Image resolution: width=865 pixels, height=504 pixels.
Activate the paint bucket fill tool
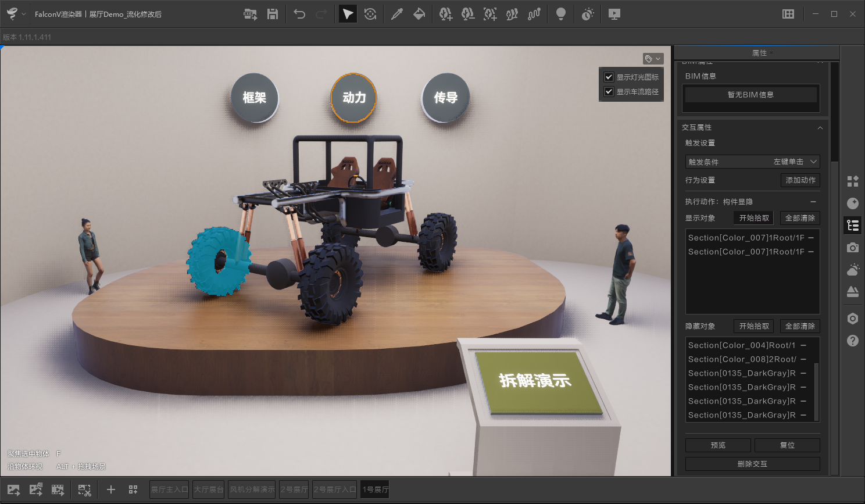(x=419, y=14)
